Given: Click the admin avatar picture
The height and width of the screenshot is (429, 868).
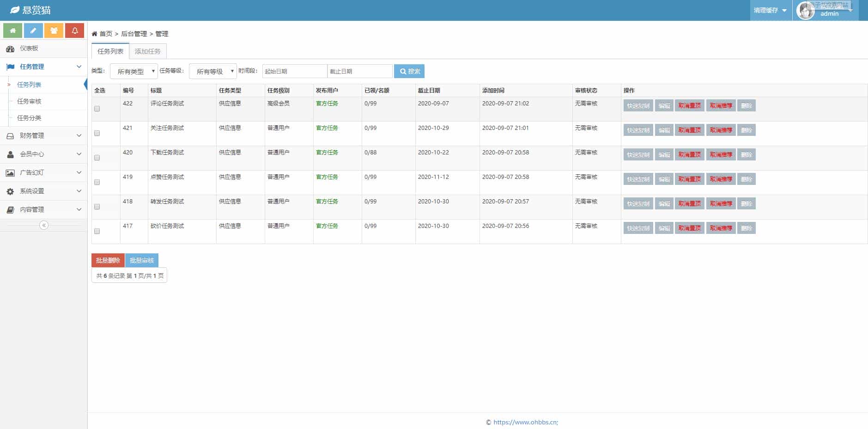Looking at the screenshot, I should tap(806, 11).
